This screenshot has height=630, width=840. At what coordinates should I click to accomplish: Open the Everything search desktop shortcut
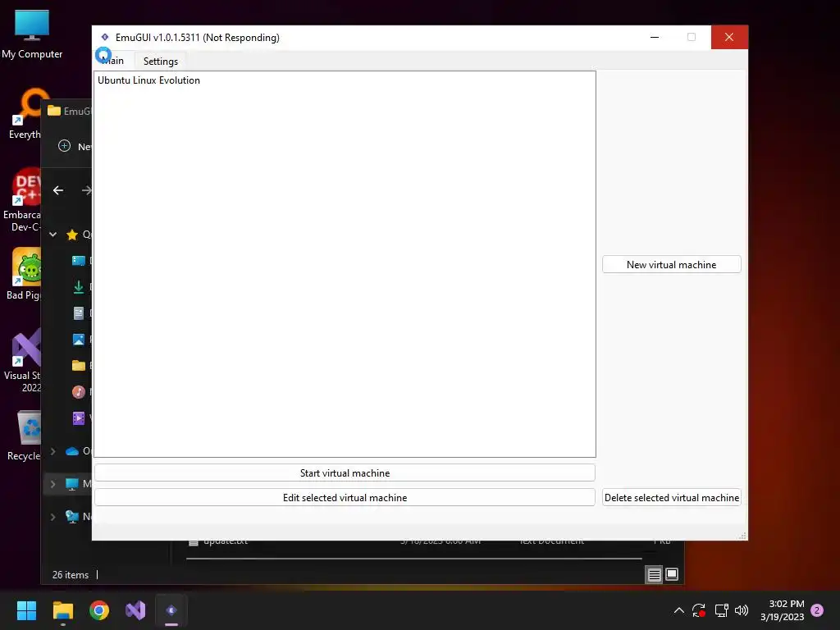pyautogui.click(x=24, y=115)
